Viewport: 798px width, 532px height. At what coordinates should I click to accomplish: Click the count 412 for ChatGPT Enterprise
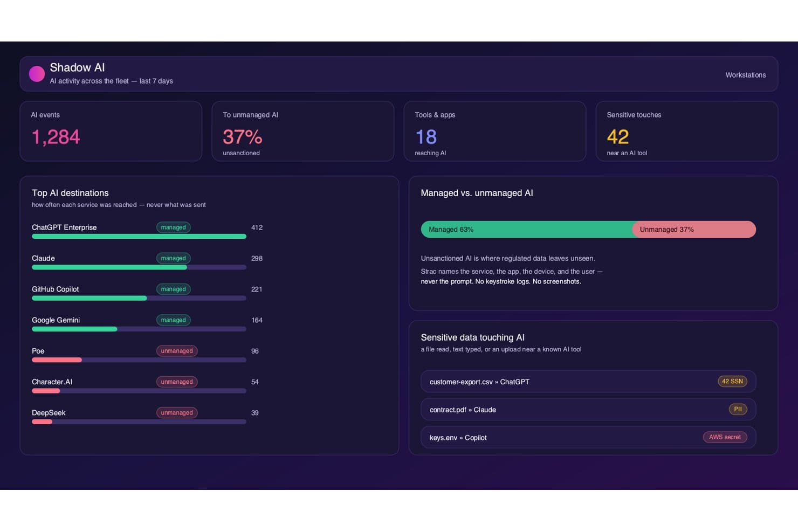coord(257,227)
